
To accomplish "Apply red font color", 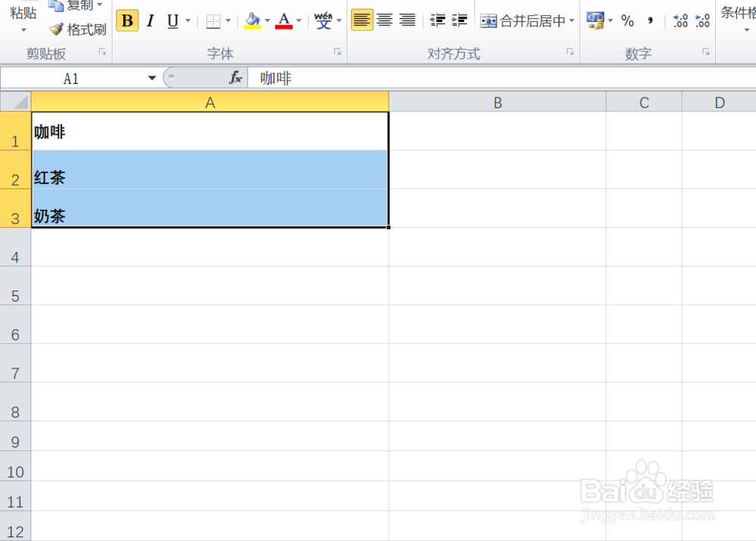I will click(x=284, y=20).
